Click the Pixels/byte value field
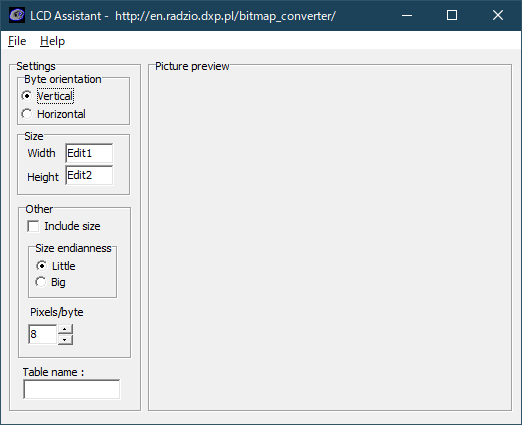 click(43, 334)
